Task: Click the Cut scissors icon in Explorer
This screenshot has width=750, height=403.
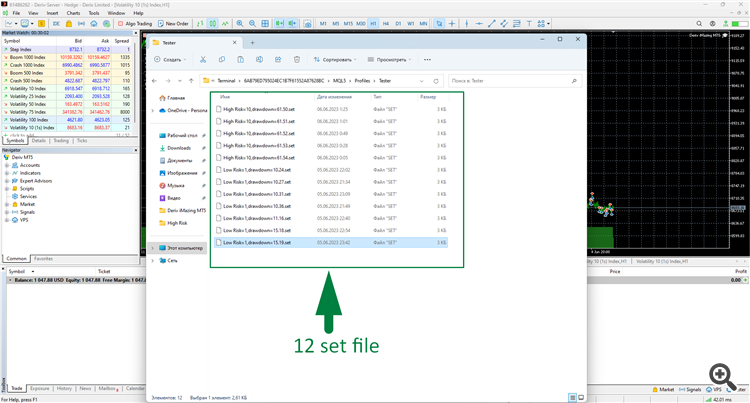Action: pos(203,60)
